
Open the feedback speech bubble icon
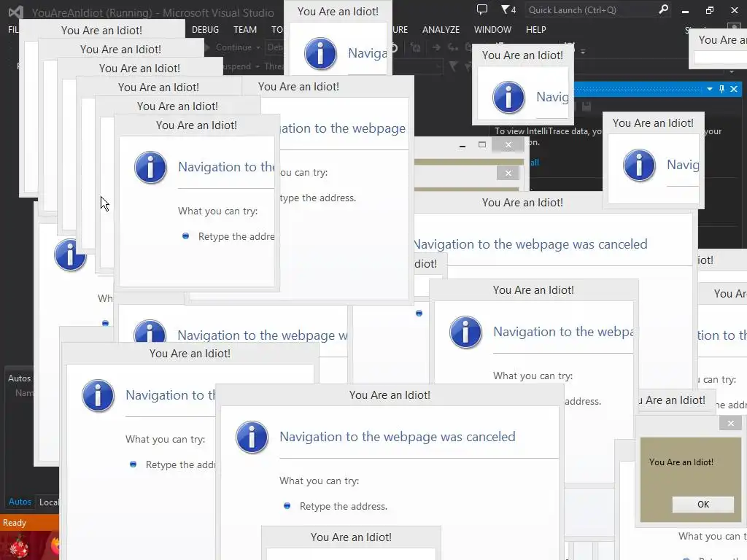482,9
